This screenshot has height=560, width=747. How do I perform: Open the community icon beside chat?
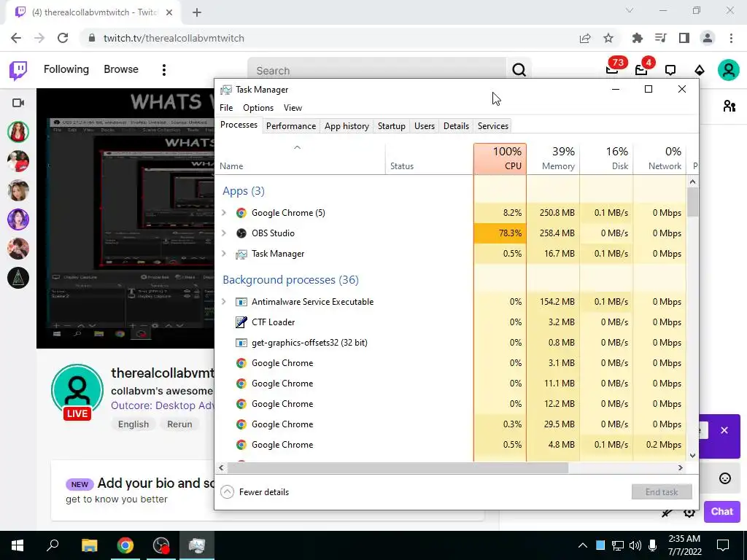pyautogui.click(x=729, y=106)
